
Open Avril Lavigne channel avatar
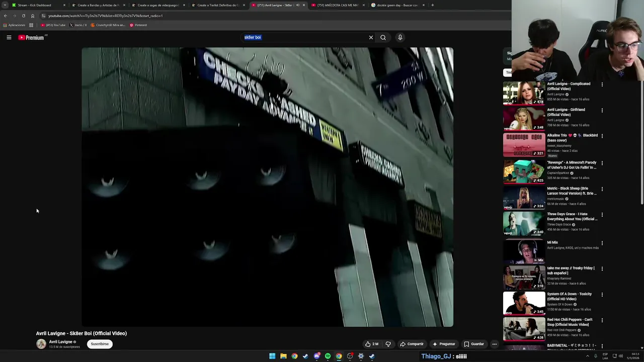click(41, 344)
